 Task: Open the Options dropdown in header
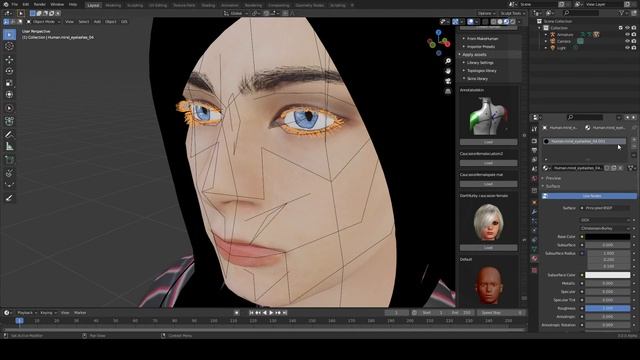pos(486,13)
